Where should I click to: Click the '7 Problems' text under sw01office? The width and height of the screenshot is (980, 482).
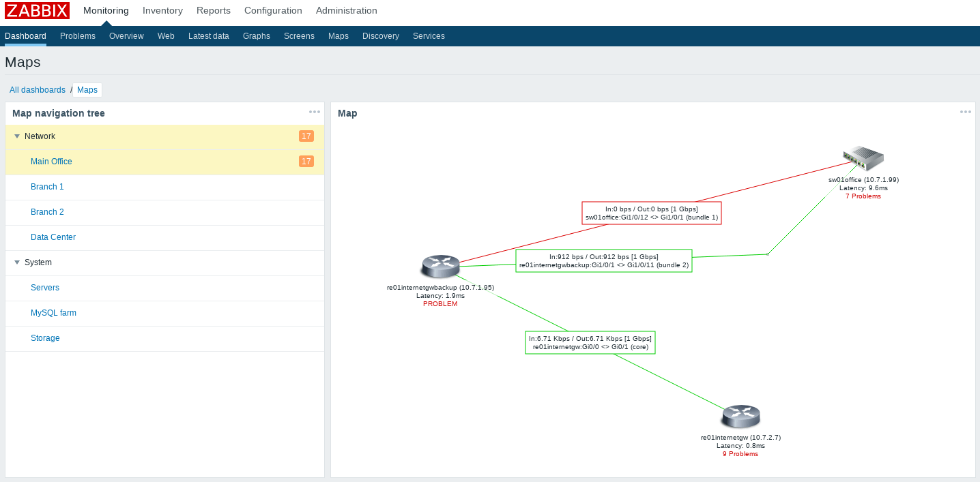click(x=863, y=196)
